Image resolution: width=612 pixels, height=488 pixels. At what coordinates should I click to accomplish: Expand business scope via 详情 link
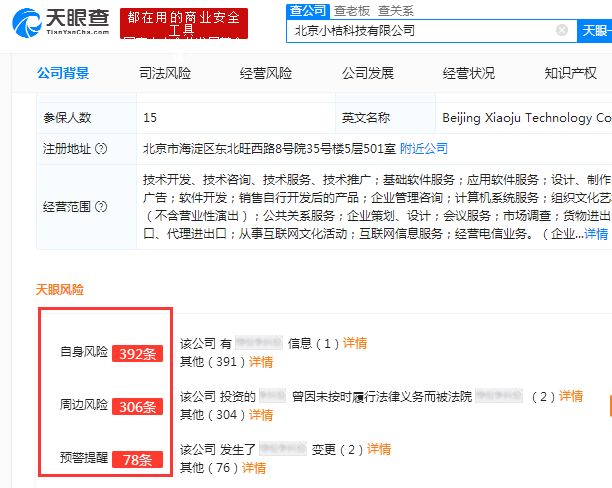[x=596, y=234]
